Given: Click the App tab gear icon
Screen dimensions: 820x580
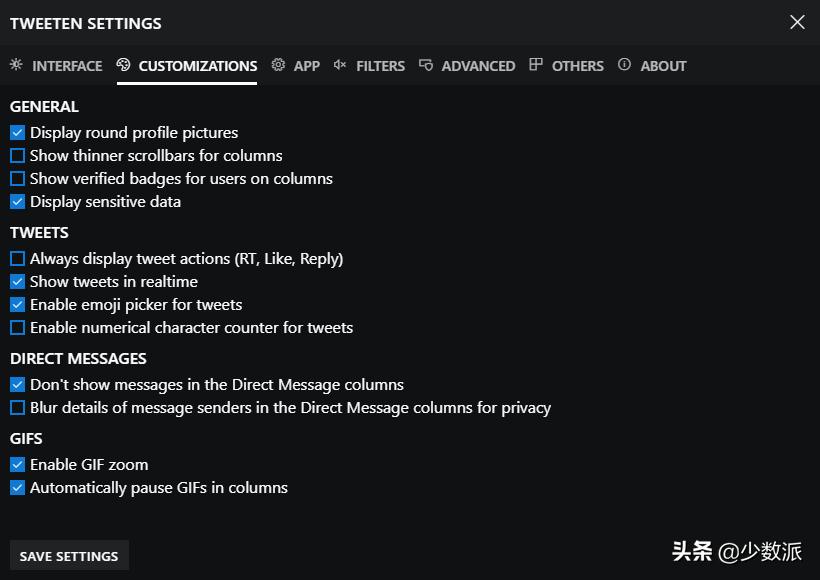Looking at the screenshot, I should tap(278, 65).
